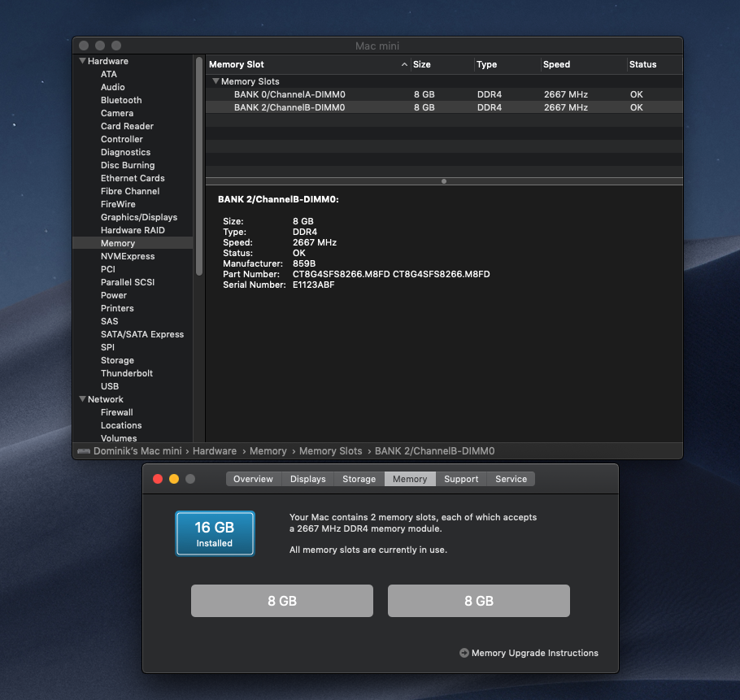
Task: Click the manufacturer value 859B
Action: [304, 263]
